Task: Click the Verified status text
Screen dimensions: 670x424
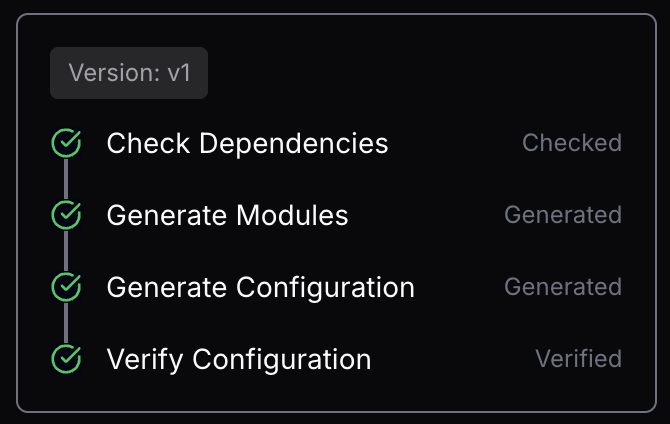Action: (x=579, y=359)
